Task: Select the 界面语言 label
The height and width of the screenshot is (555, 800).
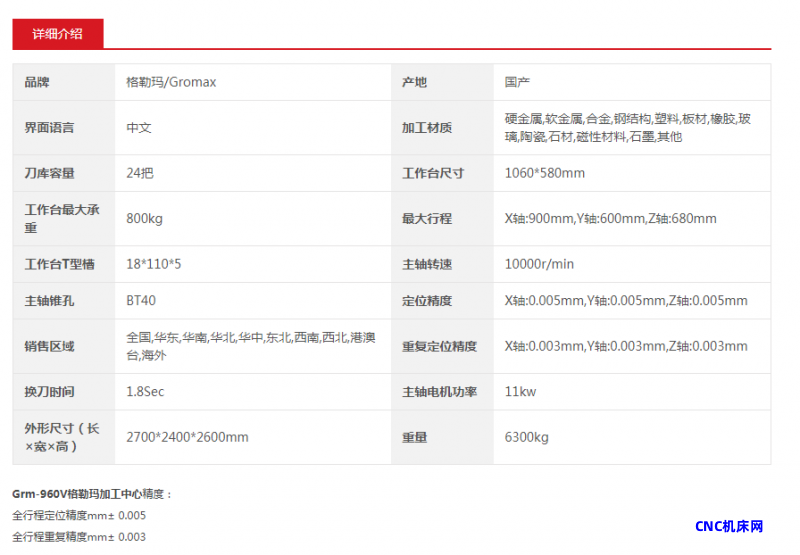Action: pos(49,128)
